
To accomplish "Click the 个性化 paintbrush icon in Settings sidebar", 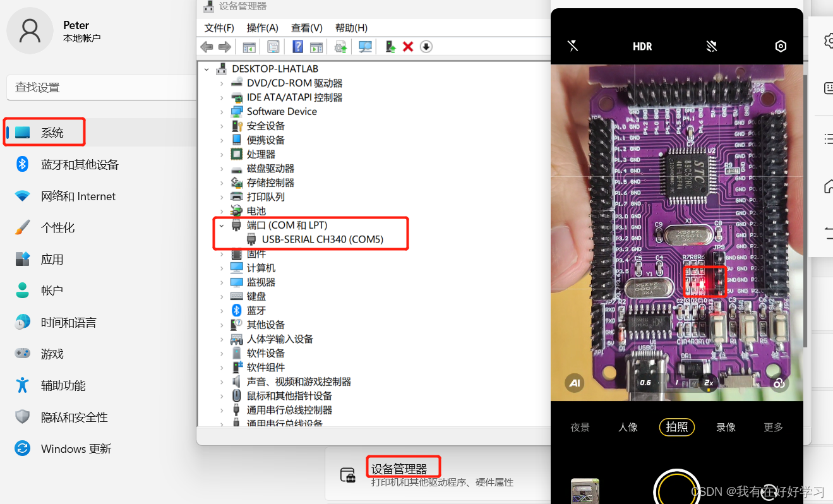I will (23, 227).
